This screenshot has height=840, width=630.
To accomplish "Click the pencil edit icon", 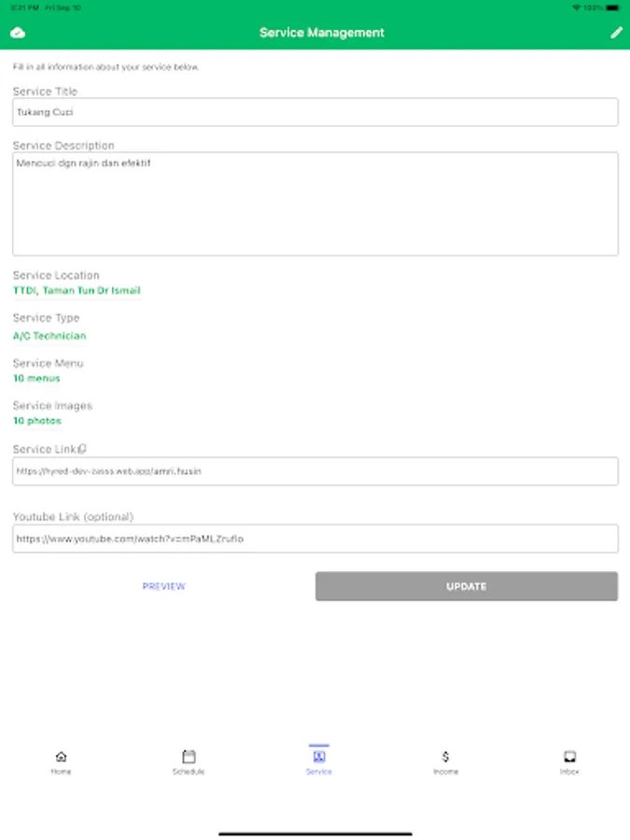I will click(x=616, y=33).
